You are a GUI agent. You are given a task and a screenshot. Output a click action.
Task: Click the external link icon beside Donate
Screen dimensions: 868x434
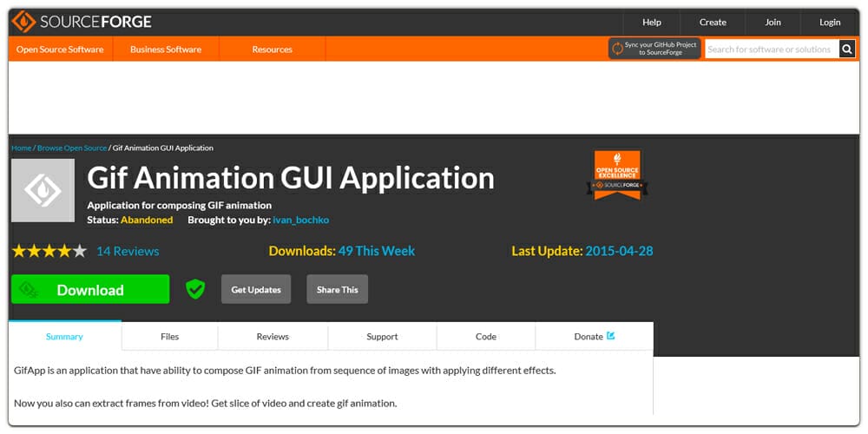[x=611, y=336]
